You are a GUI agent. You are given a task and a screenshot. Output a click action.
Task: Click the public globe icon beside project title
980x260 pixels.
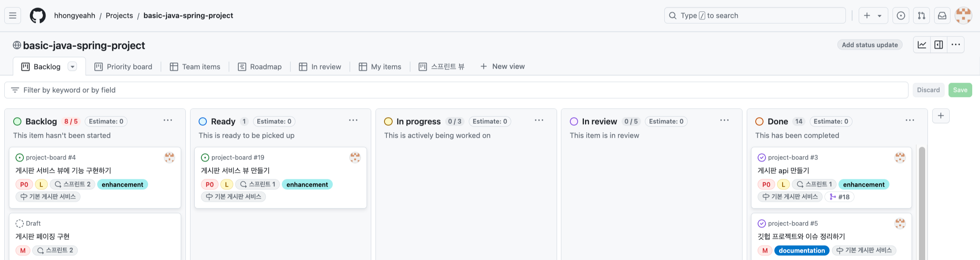17,45
